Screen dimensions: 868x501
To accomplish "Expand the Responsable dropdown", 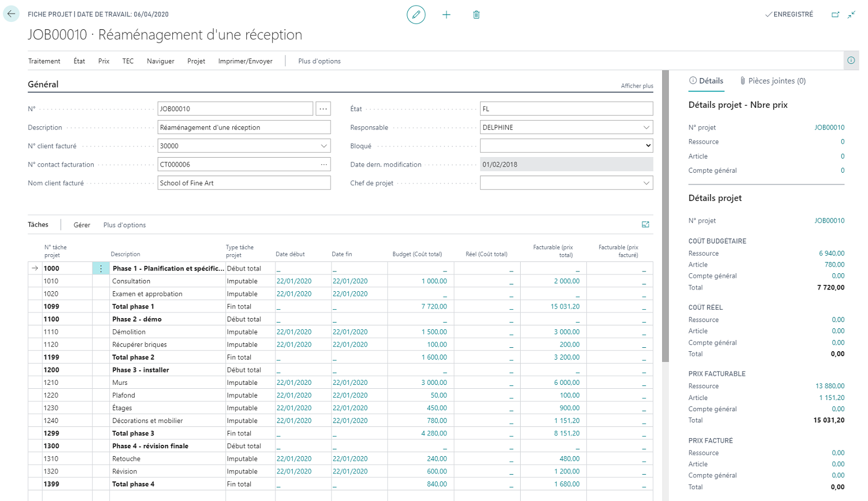I will (x=646, y=127).
